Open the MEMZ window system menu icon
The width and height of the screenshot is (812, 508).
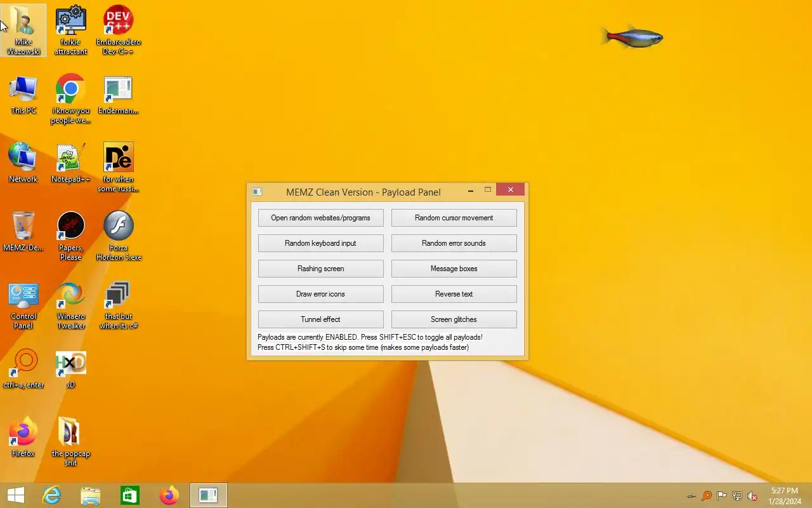(x=257, y=192)
